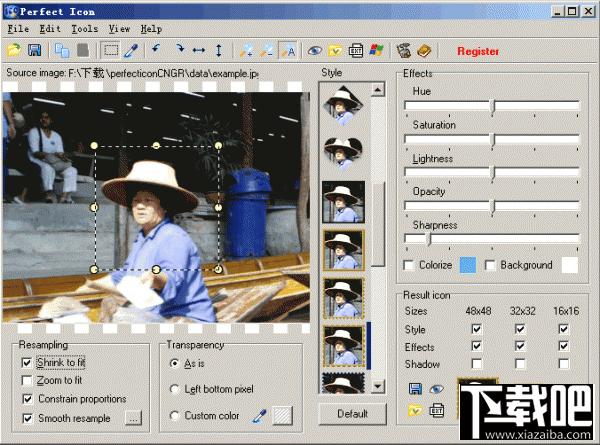
Task: Adjust the Lightness slider handle
Action: 493,173
